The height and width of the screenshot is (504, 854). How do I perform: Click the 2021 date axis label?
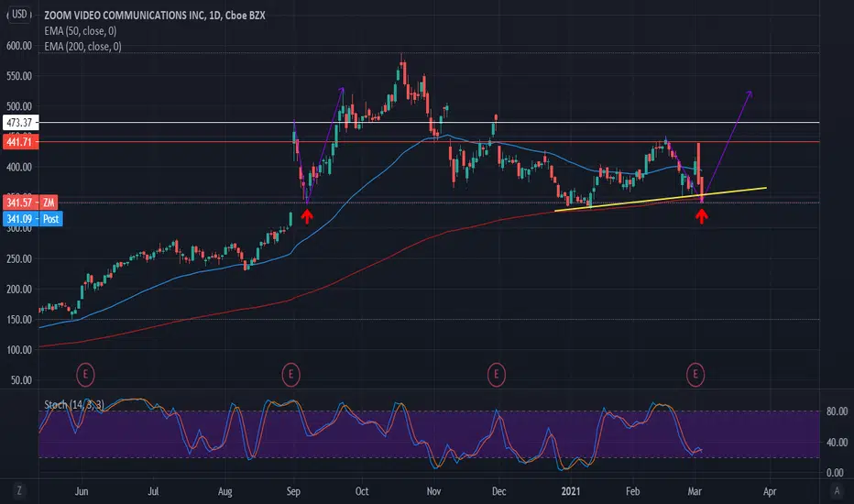tap(571, 491)
